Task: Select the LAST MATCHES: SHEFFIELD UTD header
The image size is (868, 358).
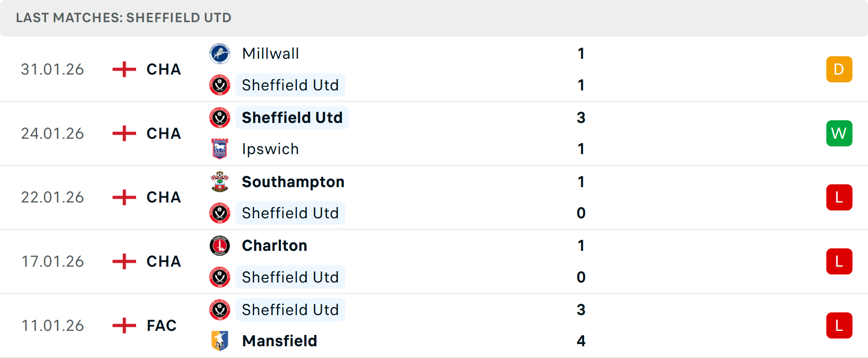Action: point(123,18)
